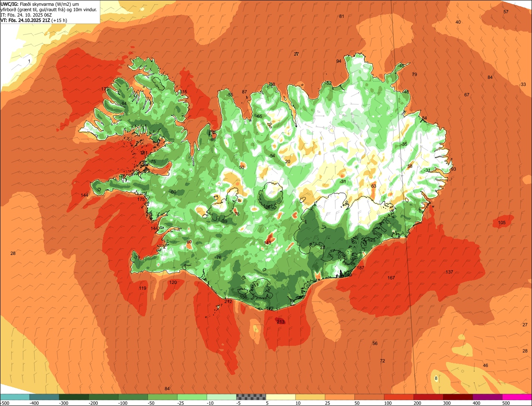Image resolution: width=532 pixels, height=406 pixels.
Task: Select the dark maroon swatch labeled 300
Action: [x=458, y=397]
